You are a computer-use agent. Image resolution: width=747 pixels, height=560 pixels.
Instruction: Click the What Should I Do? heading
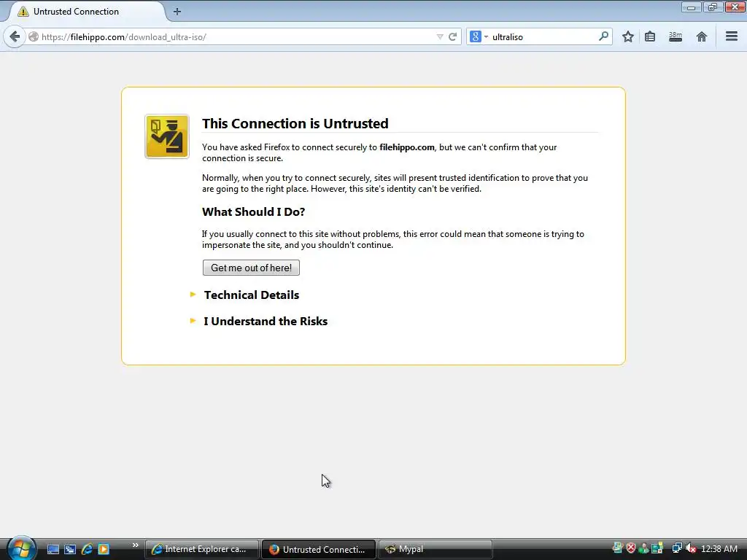[x=253, y=212]
